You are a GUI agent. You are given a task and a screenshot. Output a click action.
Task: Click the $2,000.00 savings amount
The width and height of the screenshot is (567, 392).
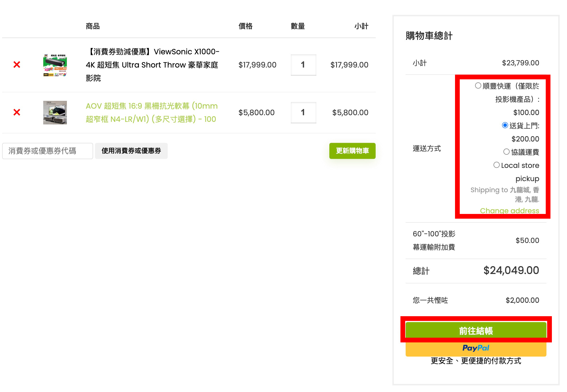point(522,300)
